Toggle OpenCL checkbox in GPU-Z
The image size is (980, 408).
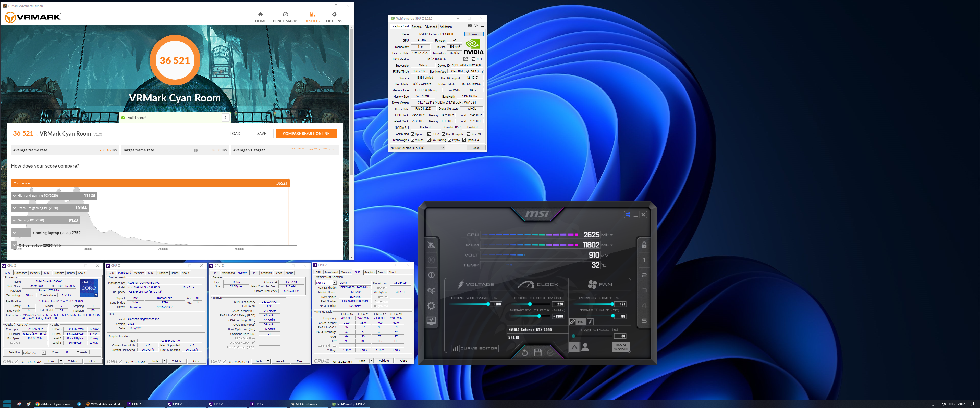413,134
